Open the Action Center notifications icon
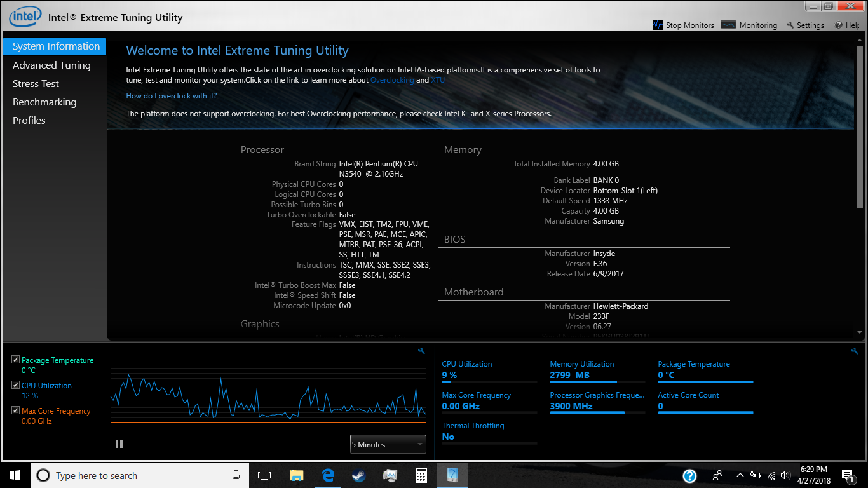The height and width of the screenshot is (488, 868). click(x=848, y=475)
